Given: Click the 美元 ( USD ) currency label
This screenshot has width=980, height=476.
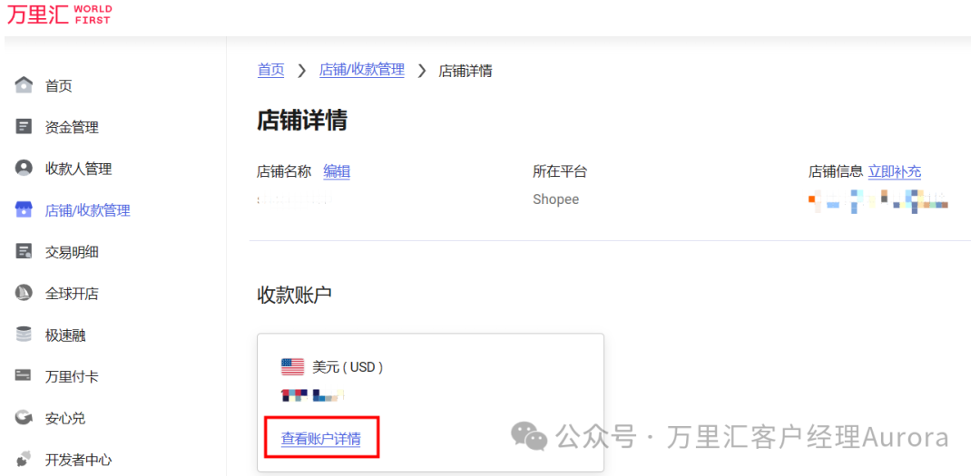Looking at the screenshot, I should point(348,367).
